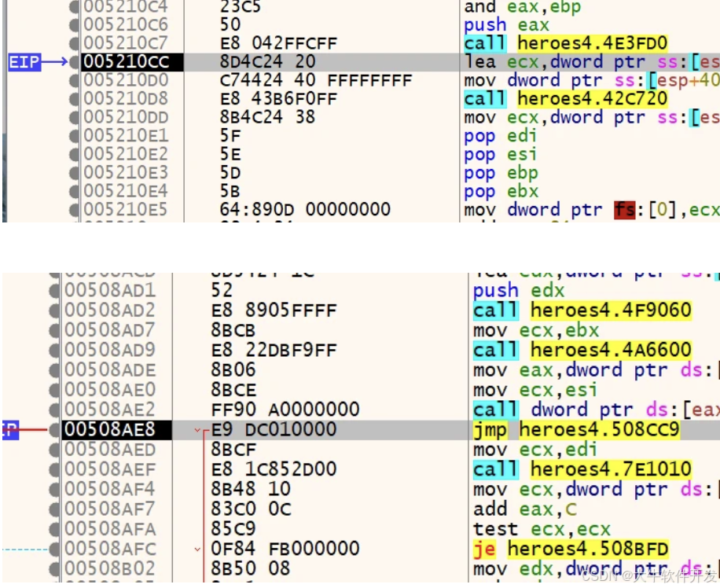Select address 005210E2
Screen dimensions: 720x588
pyautogui.click(x=126, y=154)
